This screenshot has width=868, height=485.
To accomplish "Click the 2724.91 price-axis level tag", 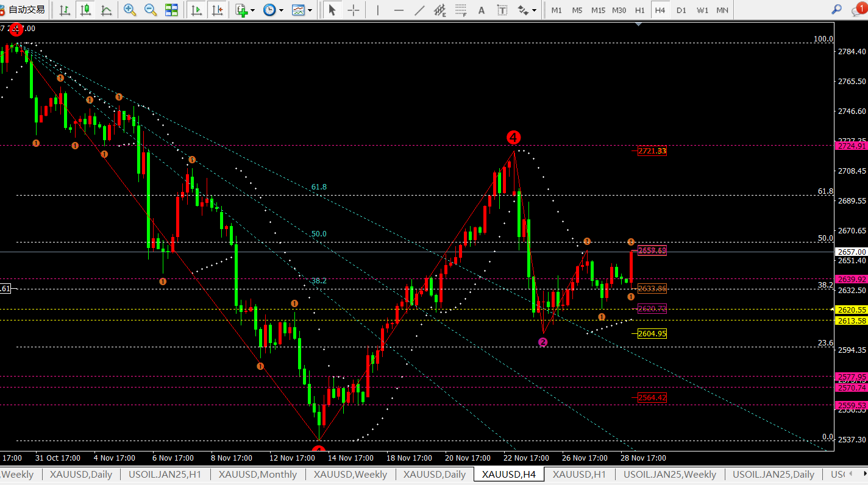I will (x=852, y=146).
